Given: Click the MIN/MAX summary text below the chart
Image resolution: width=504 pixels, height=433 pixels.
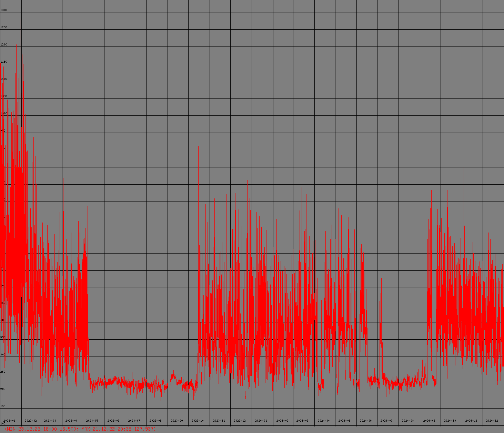Looking at the screenshot, I should pos(80,429).
